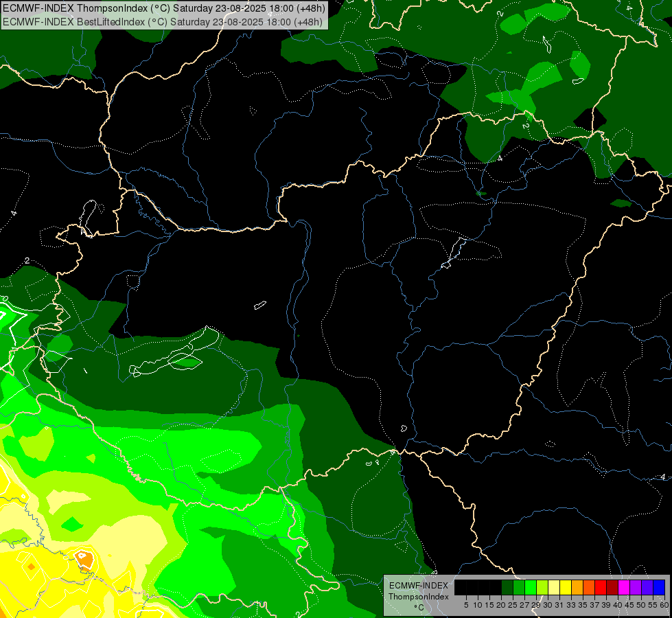Click the legend scale value 45

[629, 605]
